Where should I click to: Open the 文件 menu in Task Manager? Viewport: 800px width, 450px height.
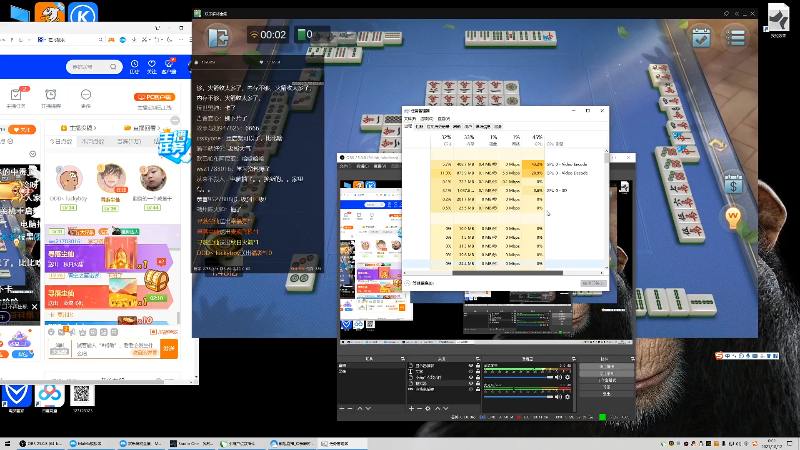pos(410,119)
